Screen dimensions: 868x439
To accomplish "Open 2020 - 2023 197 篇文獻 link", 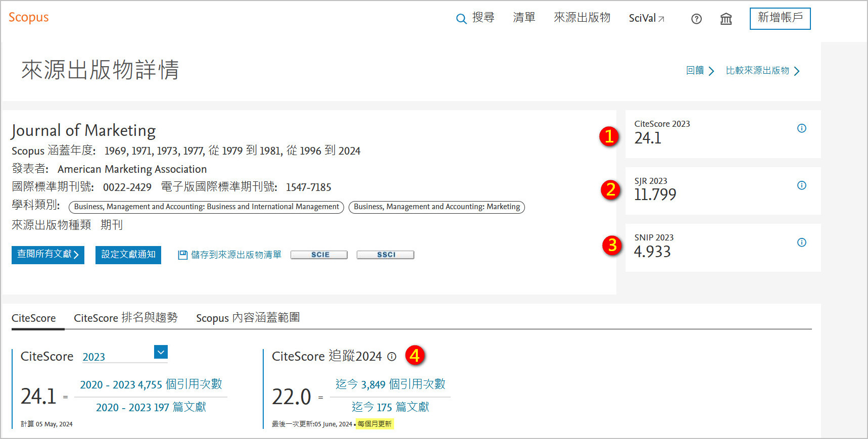I will [151, 407].
